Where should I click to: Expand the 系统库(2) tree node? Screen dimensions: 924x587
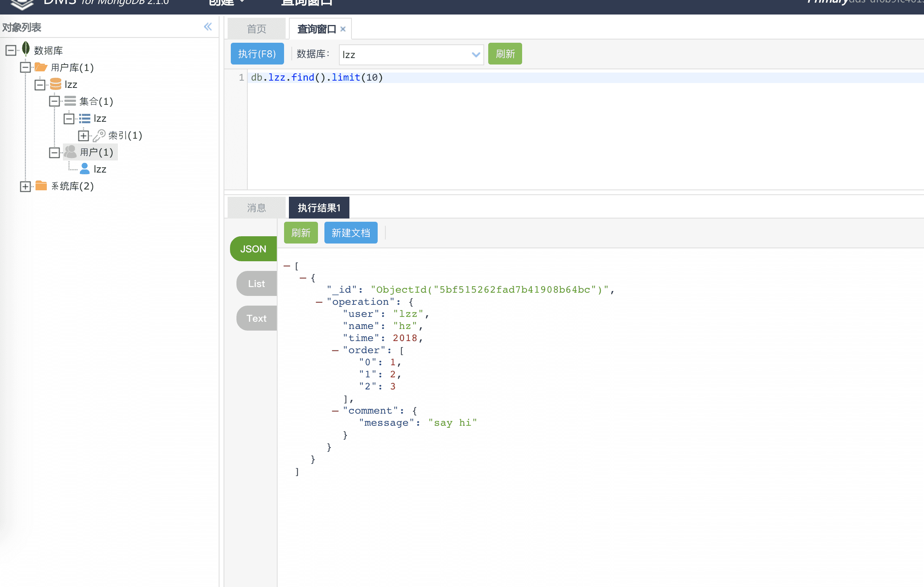coord(25,186)
